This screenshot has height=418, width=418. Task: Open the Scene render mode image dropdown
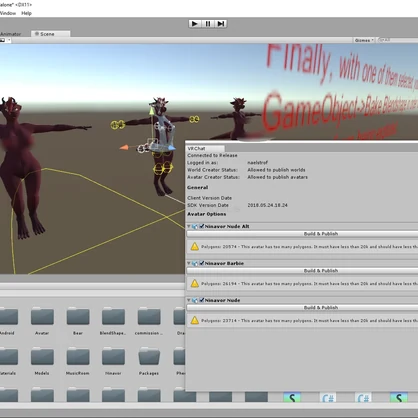5,40
